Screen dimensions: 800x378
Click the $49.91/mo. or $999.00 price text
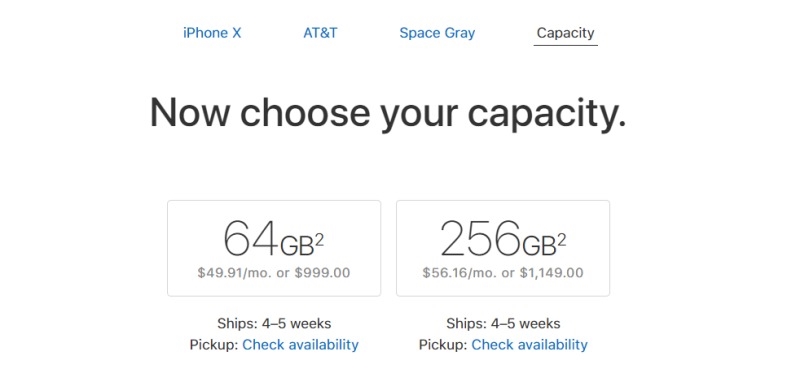pyautogui.click(x=274, y=273)
